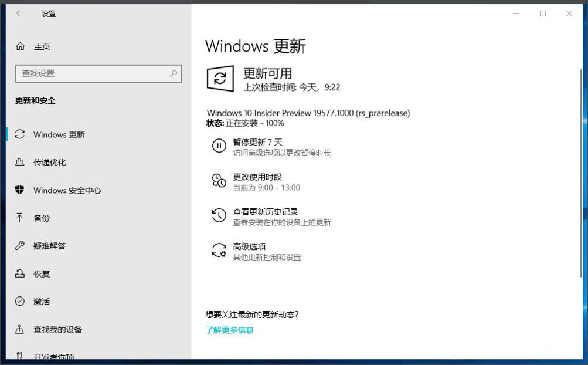Click the back arrow in title bar
Image resolution: width=588 pixels, height=365 pixels.
click(19, 13)
